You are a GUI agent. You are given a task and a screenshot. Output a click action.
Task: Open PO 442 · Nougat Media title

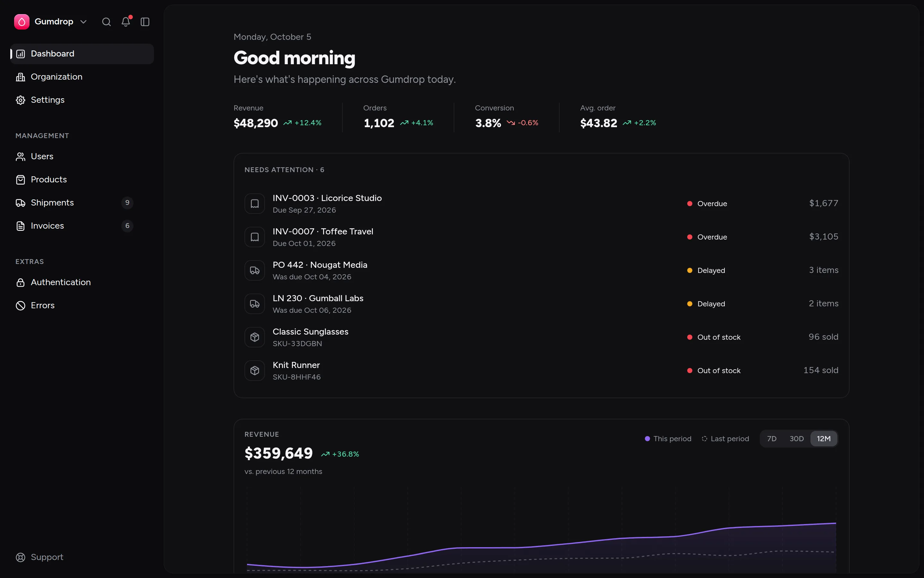click(x=320, y=265)
